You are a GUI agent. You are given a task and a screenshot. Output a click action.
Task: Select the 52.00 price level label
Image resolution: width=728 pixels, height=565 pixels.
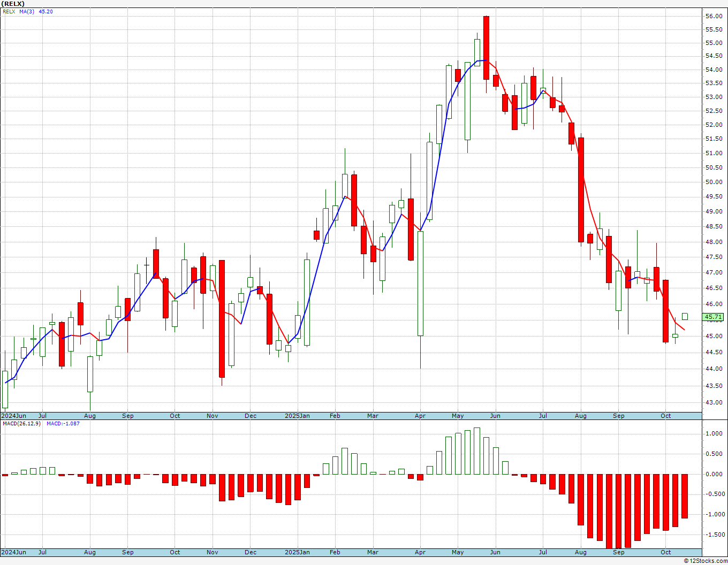[x=714, y=125]
